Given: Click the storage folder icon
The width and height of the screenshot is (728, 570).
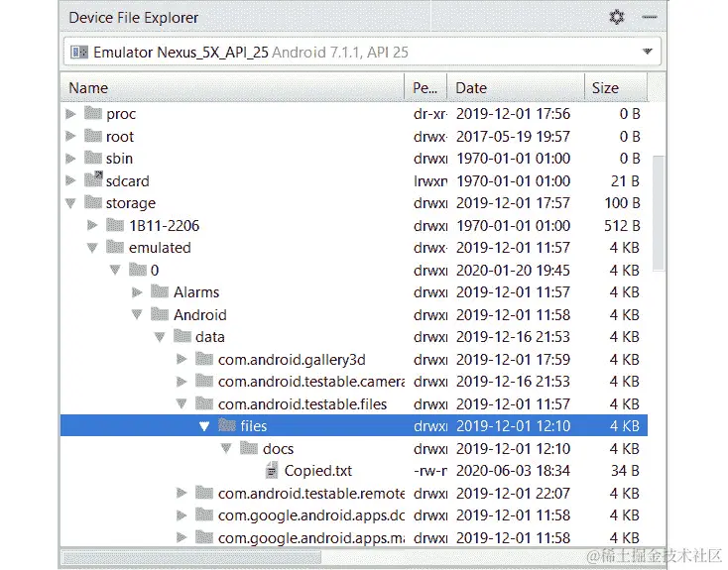Looking at the screenshot, I should tap(93, 202).
